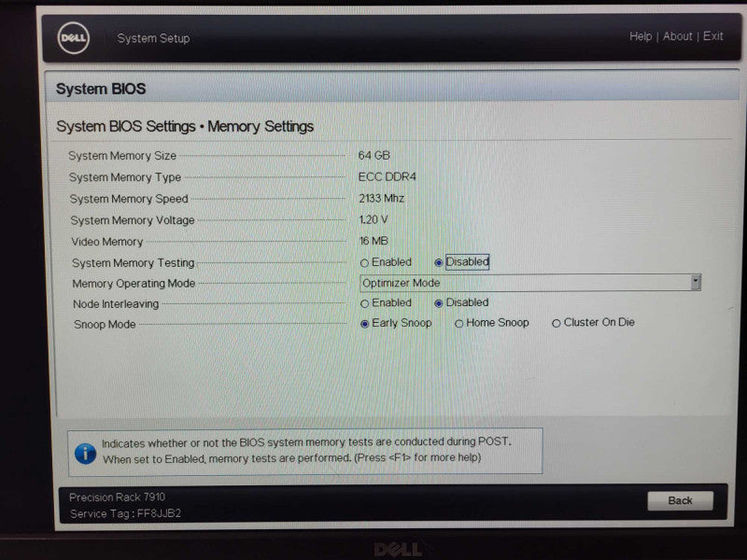Click the Node Interleaving label
This screenshot has height=560, width=747.
116,304
